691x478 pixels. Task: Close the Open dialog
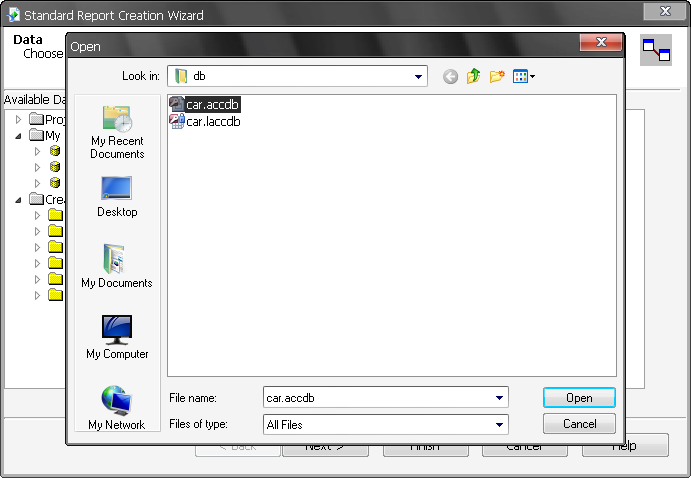click(601, 42)
